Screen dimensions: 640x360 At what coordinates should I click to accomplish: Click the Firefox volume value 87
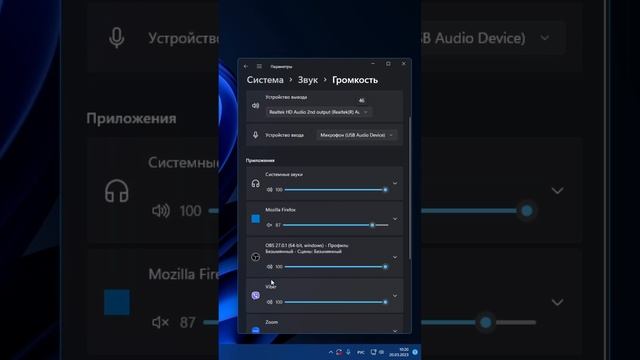point(278,225)
